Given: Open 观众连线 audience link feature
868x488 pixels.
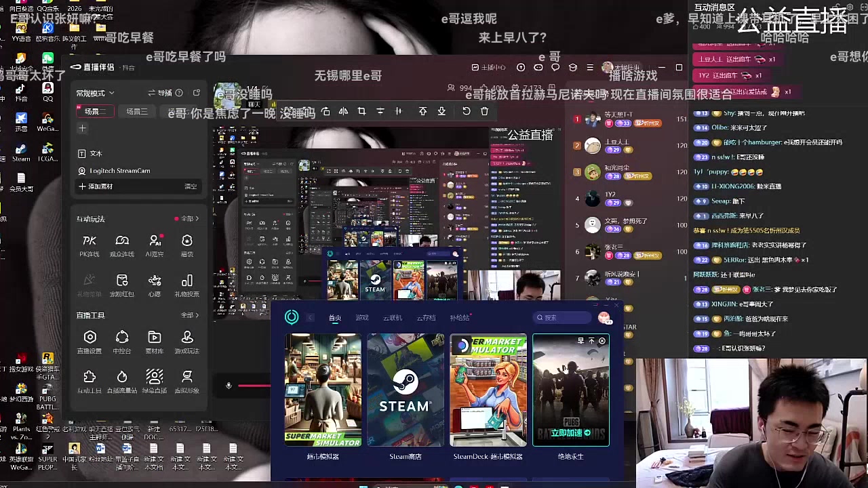Looking at the screenshot, I should click(122, 245).
